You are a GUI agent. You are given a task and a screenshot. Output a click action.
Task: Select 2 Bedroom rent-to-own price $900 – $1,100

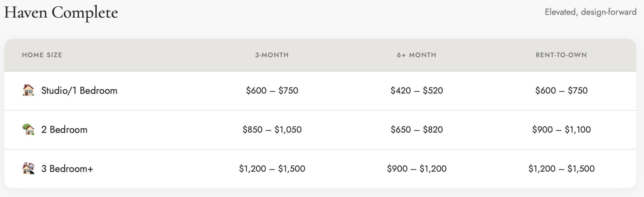coord(561,130)
